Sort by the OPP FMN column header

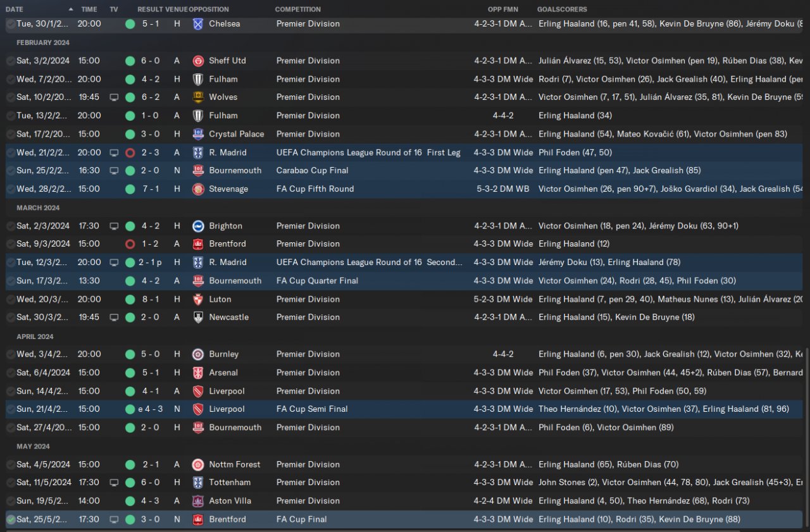tap(503, 9)
